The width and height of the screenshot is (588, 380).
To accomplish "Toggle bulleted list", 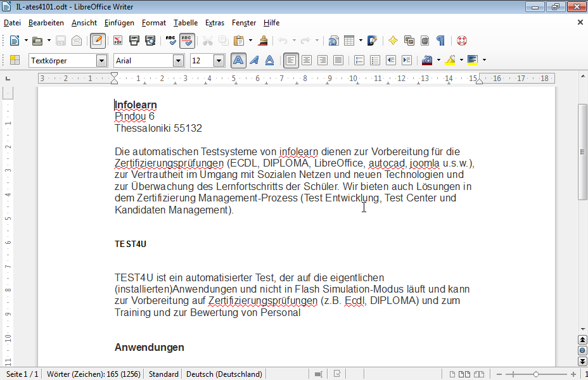I will click(375, 60).
